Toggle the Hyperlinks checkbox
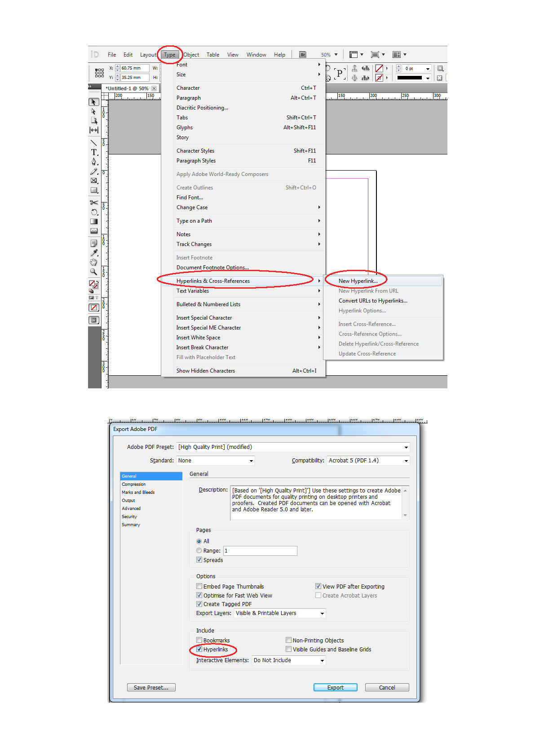This screenshot has height=756, width=535. pos(199,649)
